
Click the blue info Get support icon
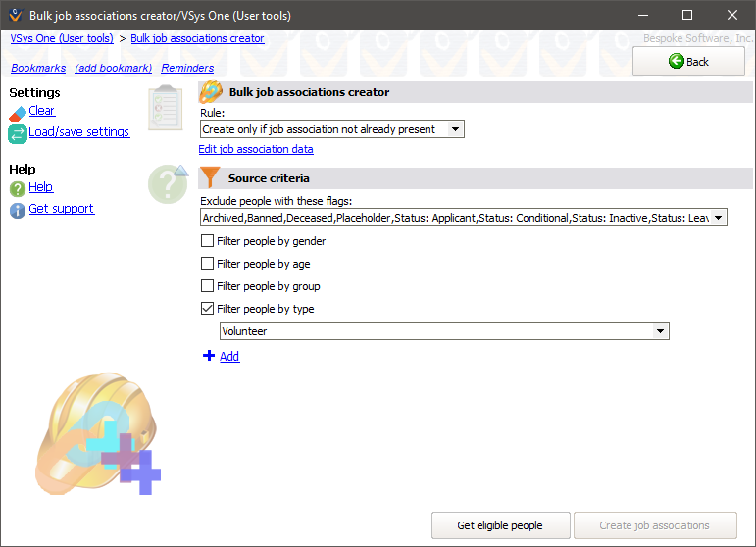17,210
